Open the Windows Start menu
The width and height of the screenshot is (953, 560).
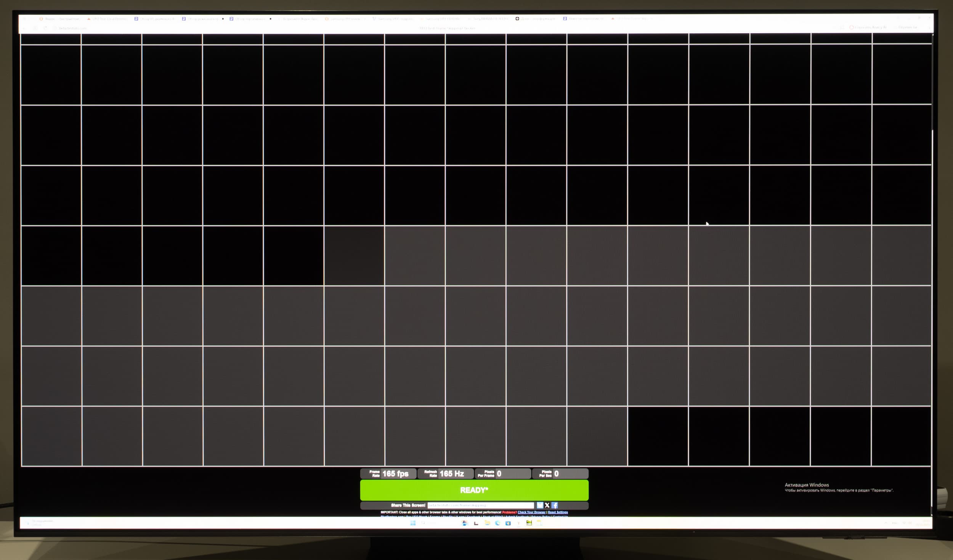point(413,523)
